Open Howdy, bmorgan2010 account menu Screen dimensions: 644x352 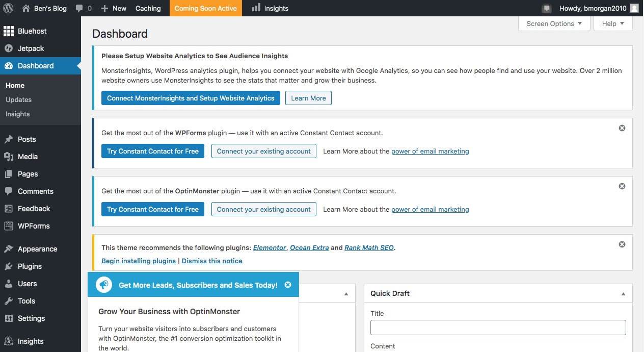598,8
